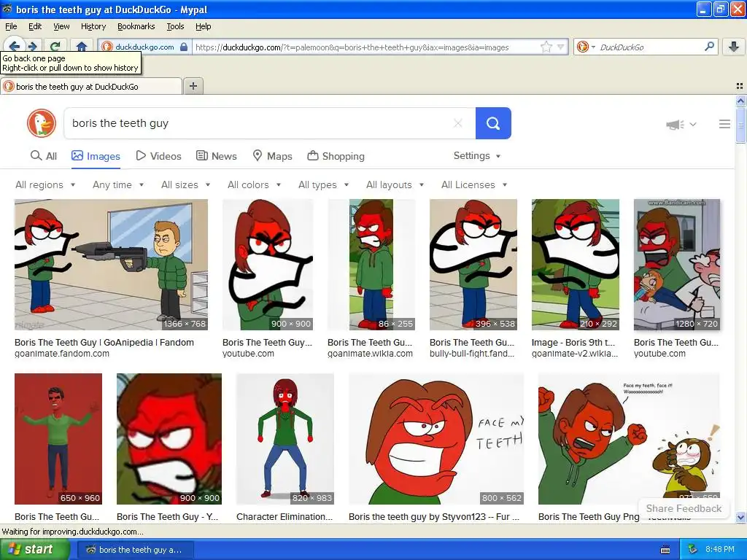The image size is (747, 560).
Task: Expand the All layouts filter
Action: click(x=395, y=184)
